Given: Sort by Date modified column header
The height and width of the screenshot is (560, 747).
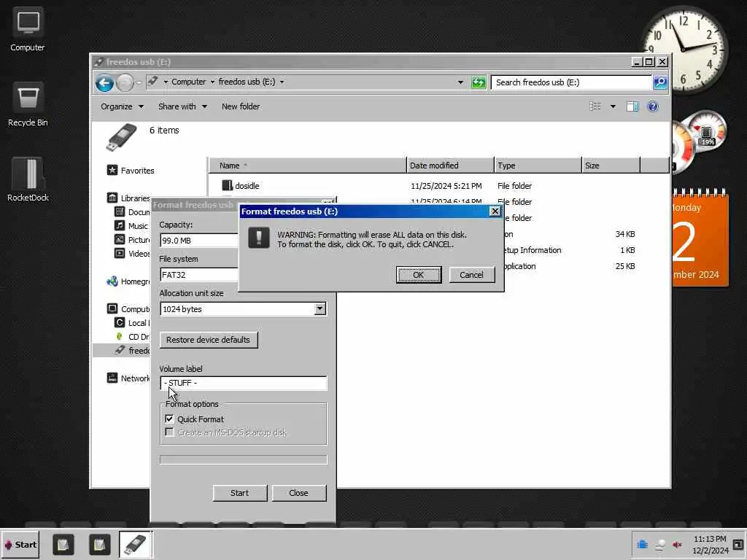Looking at the screenshot, I should click(x=450, y=166).
